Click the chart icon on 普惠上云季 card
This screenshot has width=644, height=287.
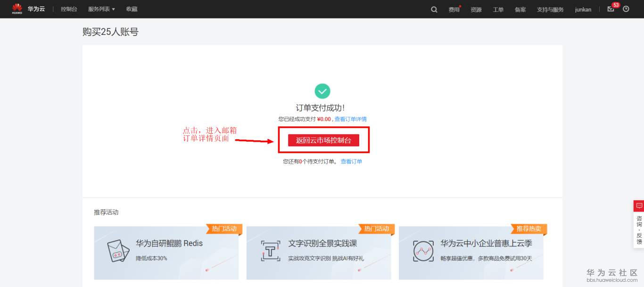(x=423, y=251)
